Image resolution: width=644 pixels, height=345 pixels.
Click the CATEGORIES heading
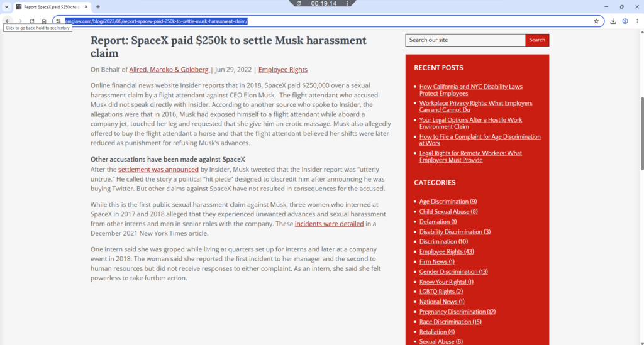[x=435, y=182]
